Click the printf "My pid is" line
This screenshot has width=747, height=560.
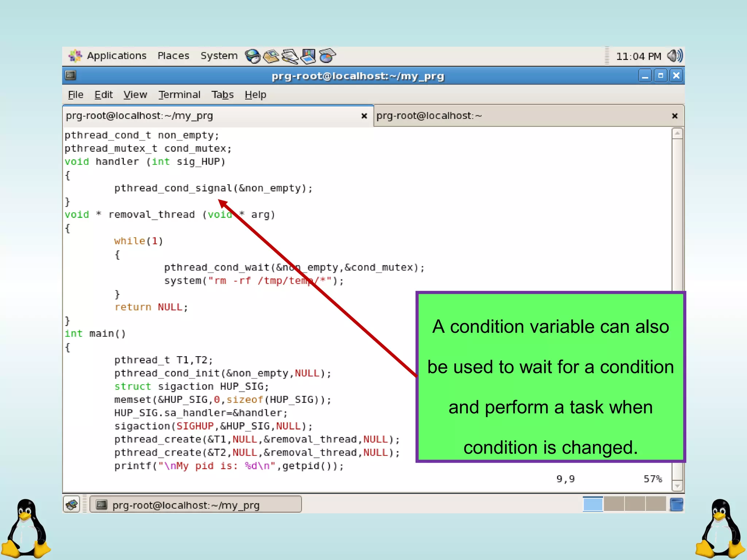(x=229, y=466)
